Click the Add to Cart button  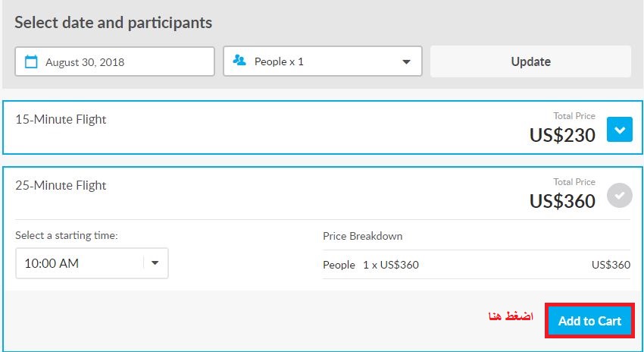point(589,321)
